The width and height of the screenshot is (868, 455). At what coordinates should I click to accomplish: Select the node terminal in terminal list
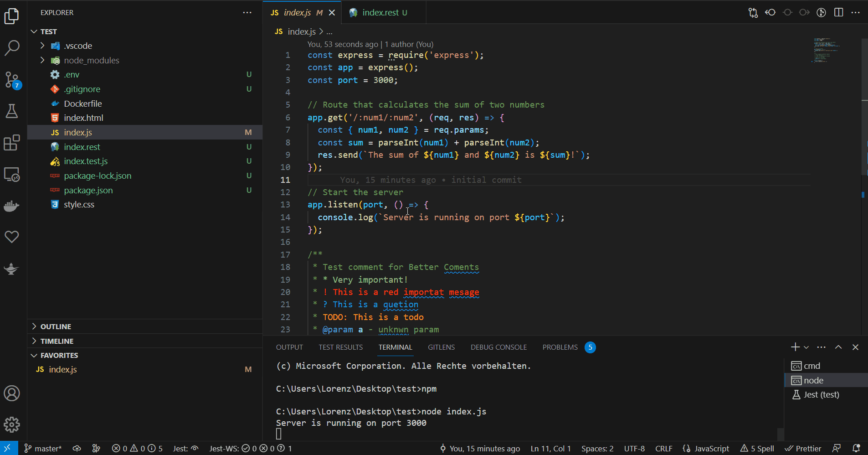click(x=814, y=380)
